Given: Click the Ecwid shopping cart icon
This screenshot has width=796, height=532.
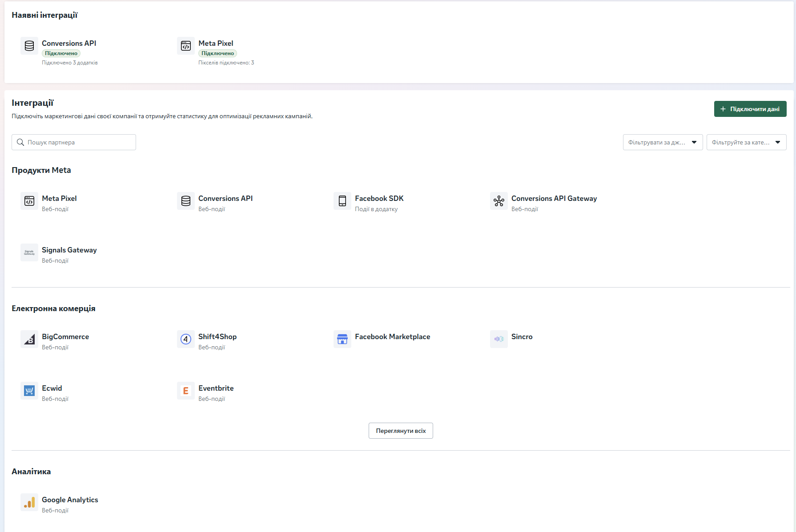Looking at the screenshot, I should [29, 391].
